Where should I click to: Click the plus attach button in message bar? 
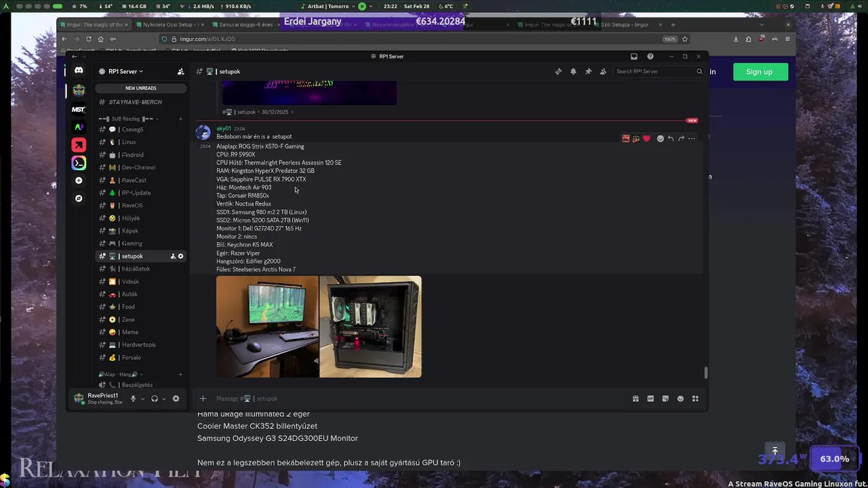(202, 399)
